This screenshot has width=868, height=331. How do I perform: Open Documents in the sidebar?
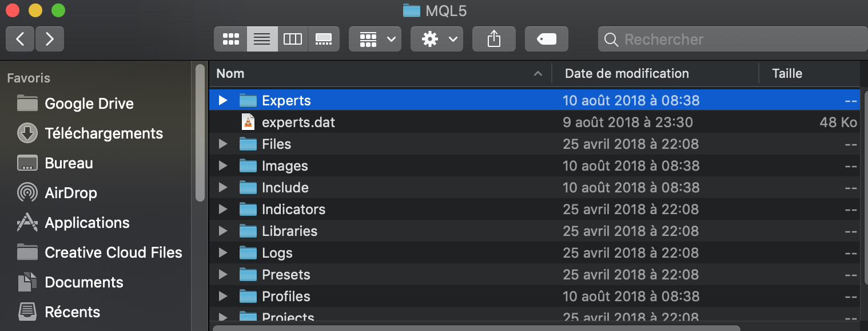[x=70, y=282]
